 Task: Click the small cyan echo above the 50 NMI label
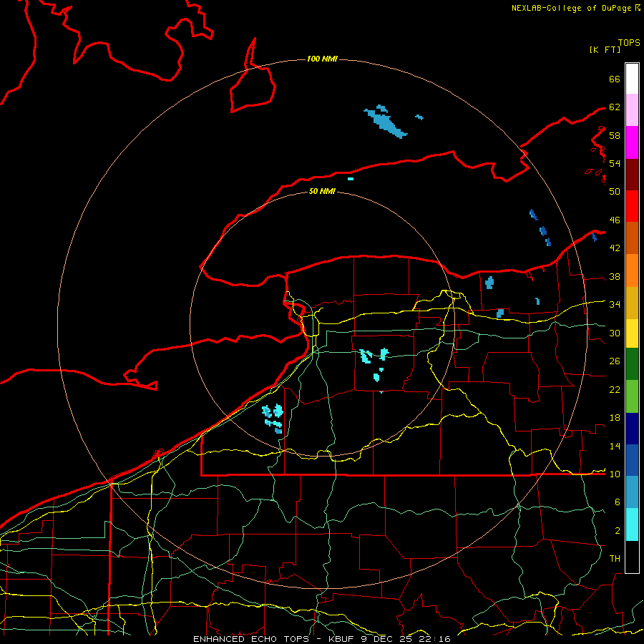[x=351, y=179]
